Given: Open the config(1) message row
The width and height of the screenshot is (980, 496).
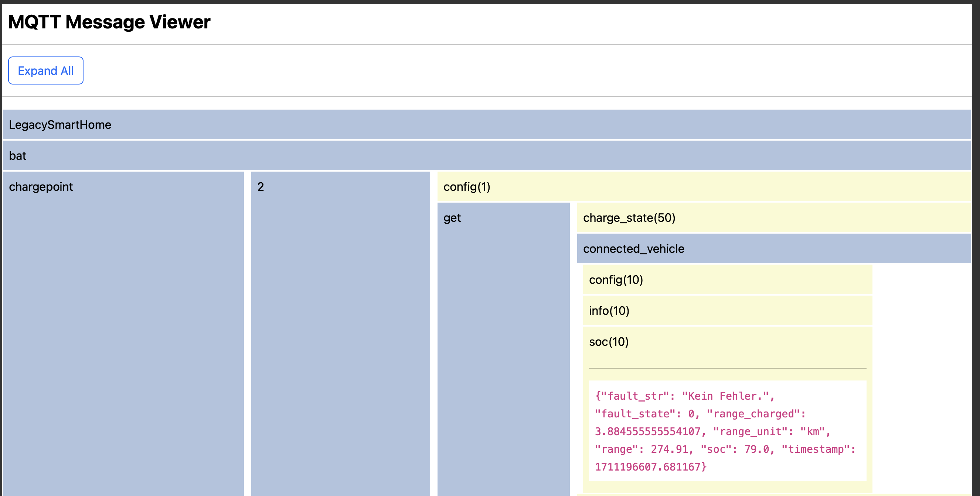Looking at the screenshot, I should 466,187.
